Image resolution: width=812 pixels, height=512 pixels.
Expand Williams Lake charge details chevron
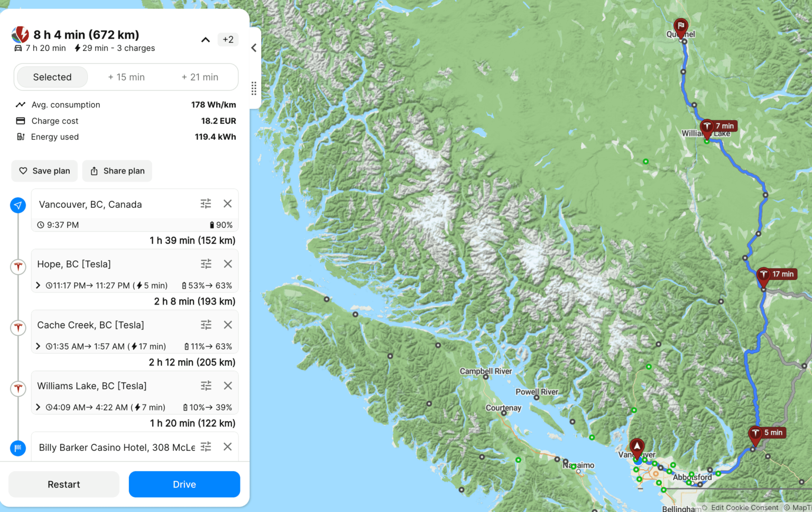coord(38,407)
